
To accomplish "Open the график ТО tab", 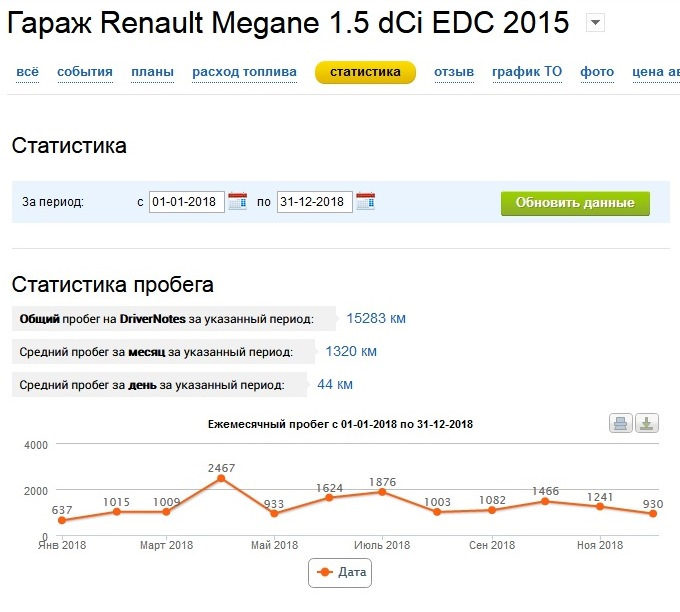I will (x=527, y=72).
